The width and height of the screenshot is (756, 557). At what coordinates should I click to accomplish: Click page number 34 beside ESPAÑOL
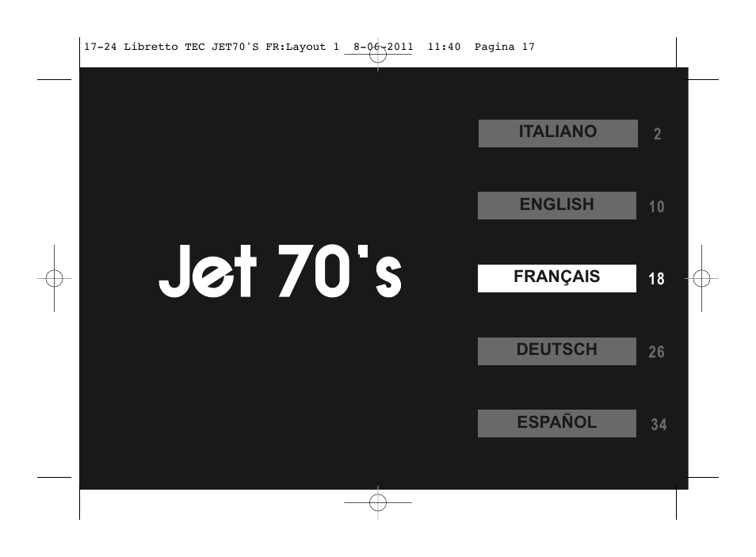pyautogui.click(x=659, y=425)
